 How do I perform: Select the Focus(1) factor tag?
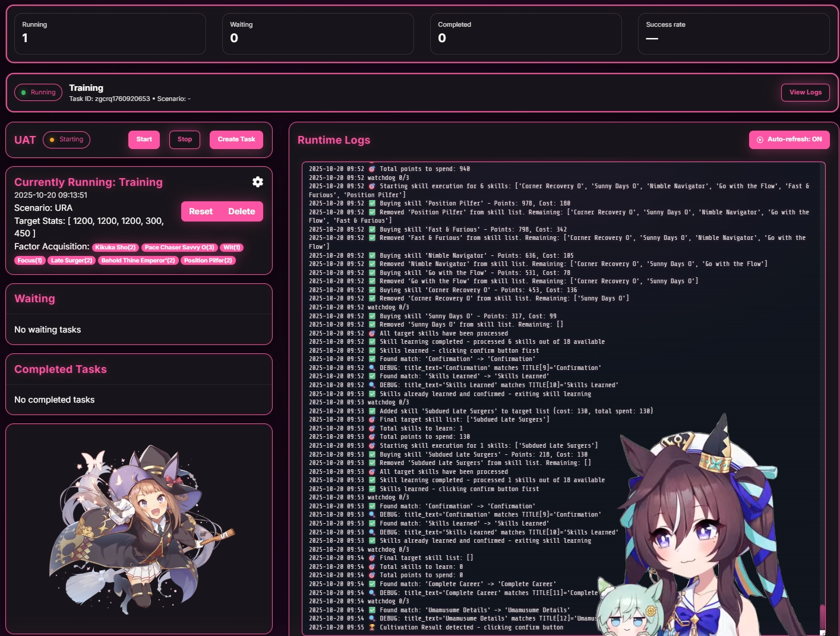click(30, 261)
